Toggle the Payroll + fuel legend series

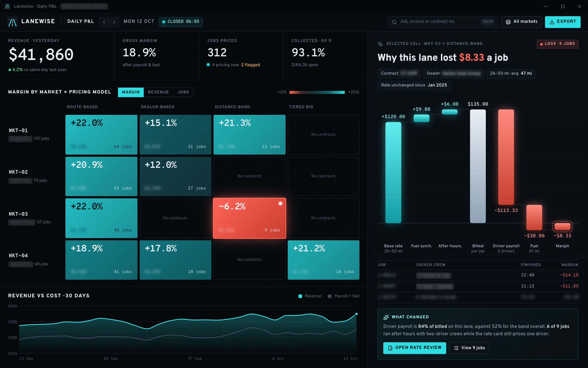pos(343,296)
